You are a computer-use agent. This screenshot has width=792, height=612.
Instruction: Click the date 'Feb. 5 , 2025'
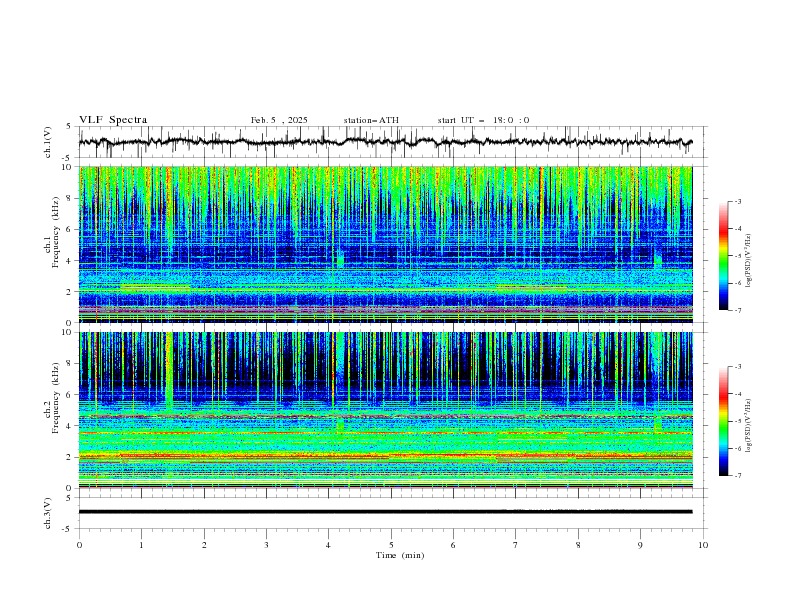[x=279, y=120]
